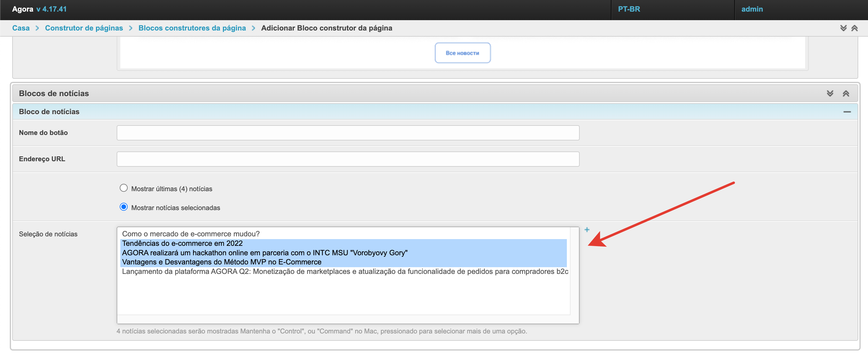Toggle the Bloco de notícias section header
The width and height of the screenshot is (868, 353).
click(x=49, y=112)
